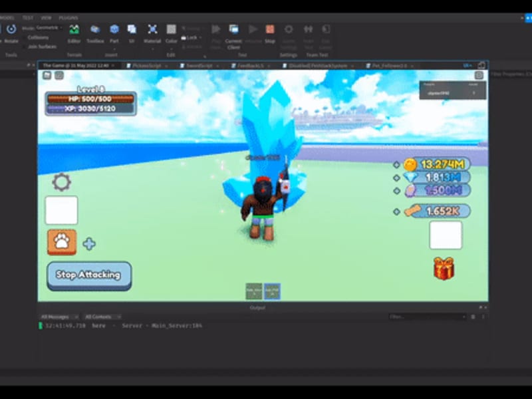Open the UI insert tool
Screen dimensions: 532x399
click(132, 31)
